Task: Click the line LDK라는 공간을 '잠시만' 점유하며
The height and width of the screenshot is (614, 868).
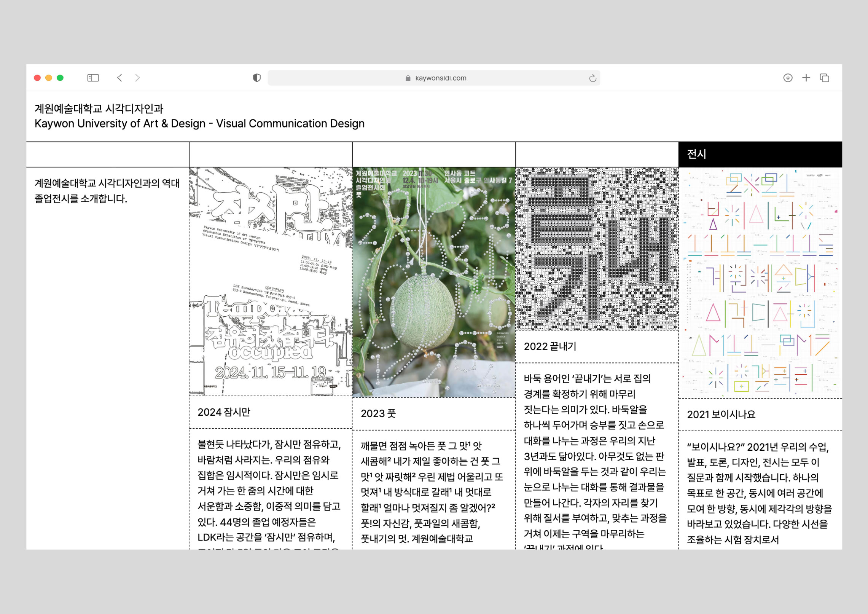Action: pyautogui.click(x=266, y=538)
